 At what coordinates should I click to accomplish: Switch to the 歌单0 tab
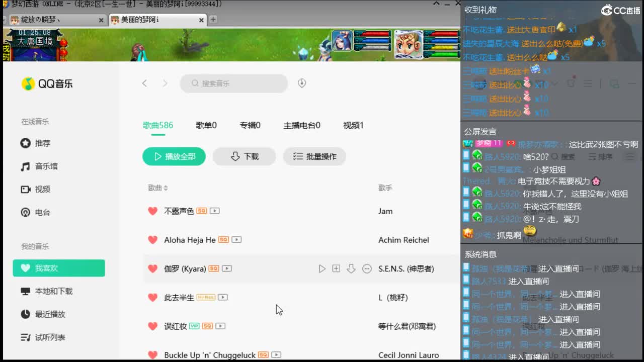click(206, 125)
